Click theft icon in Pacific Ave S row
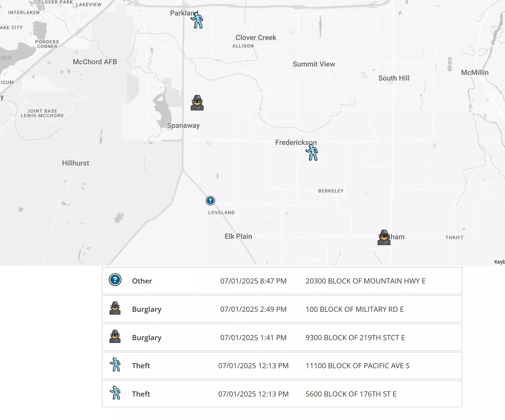This screenshot has width=505, height=420. [115, 364]
